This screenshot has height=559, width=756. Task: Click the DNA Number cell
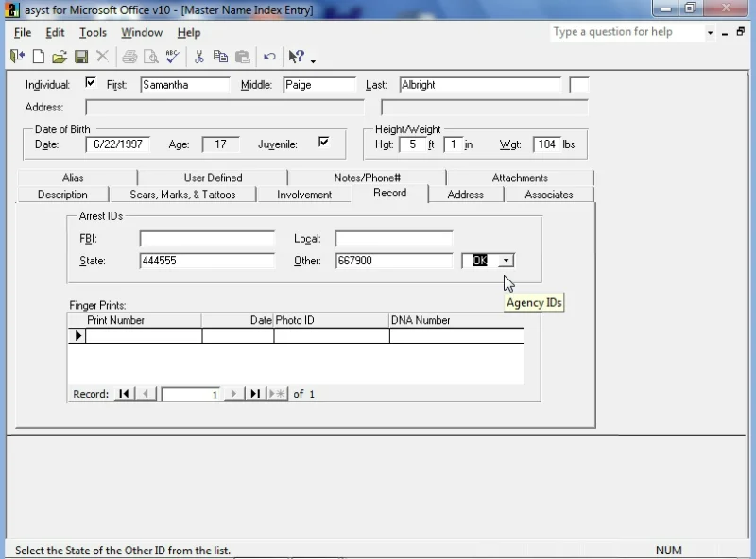tap(457, 336)
